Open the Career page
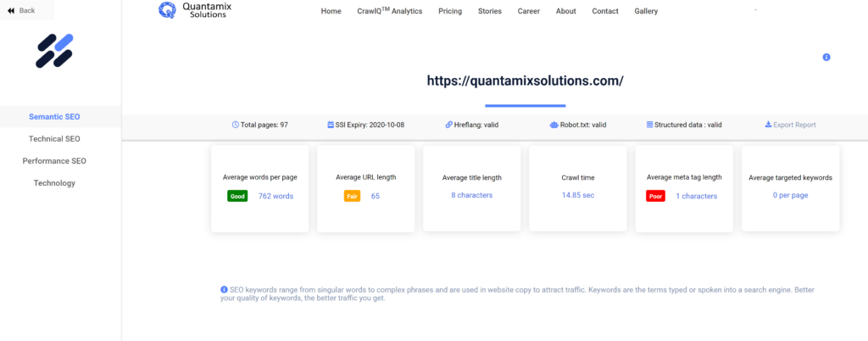 tap(529, 11)
